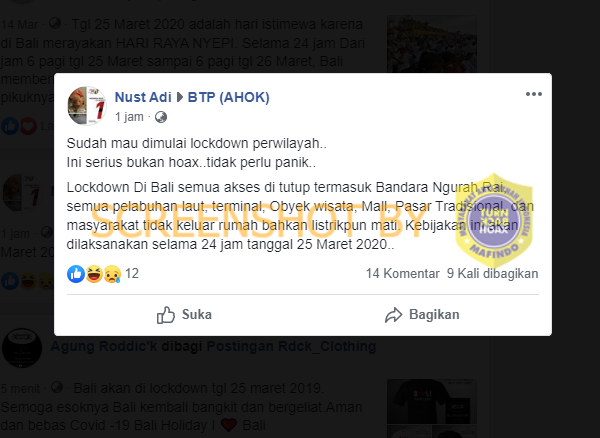Click the Suka thumbs-up icon
Screen dimensions: 600x438
tap(166, 315)
